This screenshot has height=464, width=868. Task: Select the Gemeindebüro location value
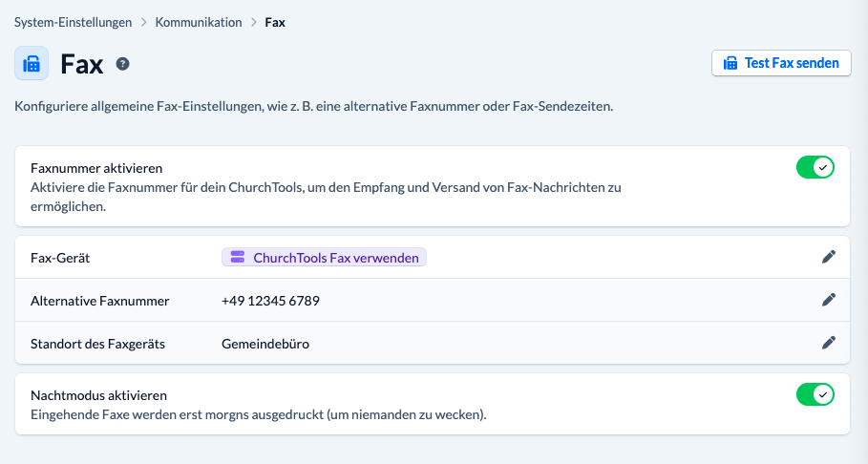click(x=265, y=344)
